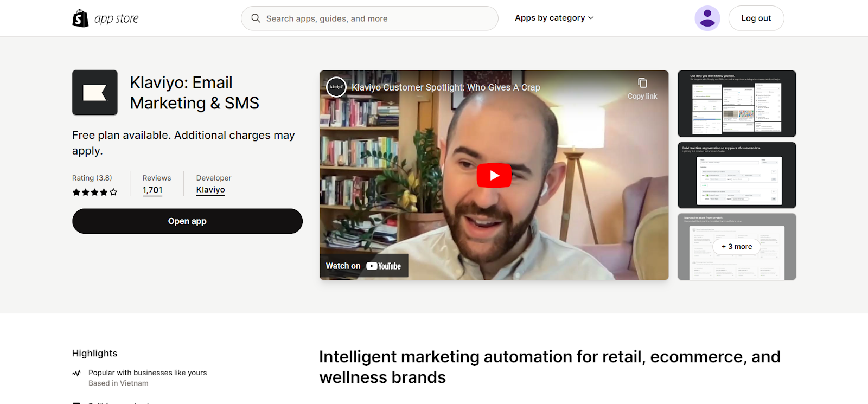This screenshot has width=868, height=404.
Task: Open the first screenshot thumbnail
Action: pos(737,104)
